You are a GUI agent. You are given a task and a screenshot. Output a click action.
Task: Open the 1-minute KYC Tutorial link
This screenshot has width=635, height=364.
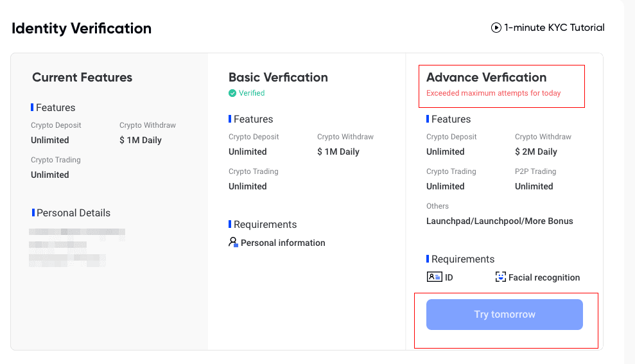click(x=553, y=28)
